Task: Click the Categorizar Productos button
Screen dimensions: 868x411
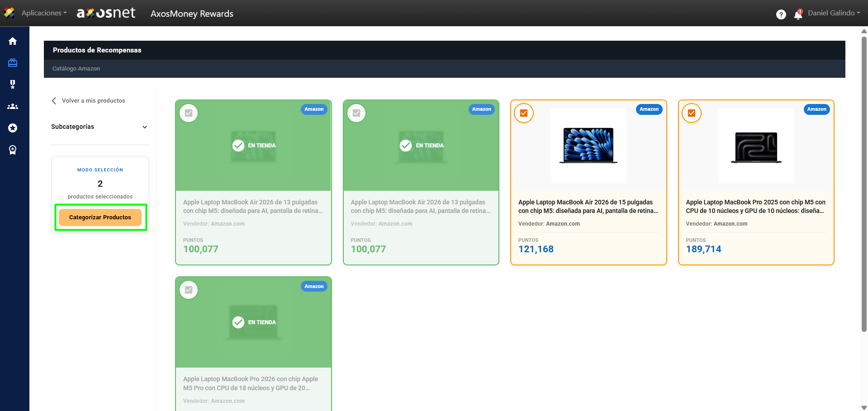Action: tap(100, 217)
